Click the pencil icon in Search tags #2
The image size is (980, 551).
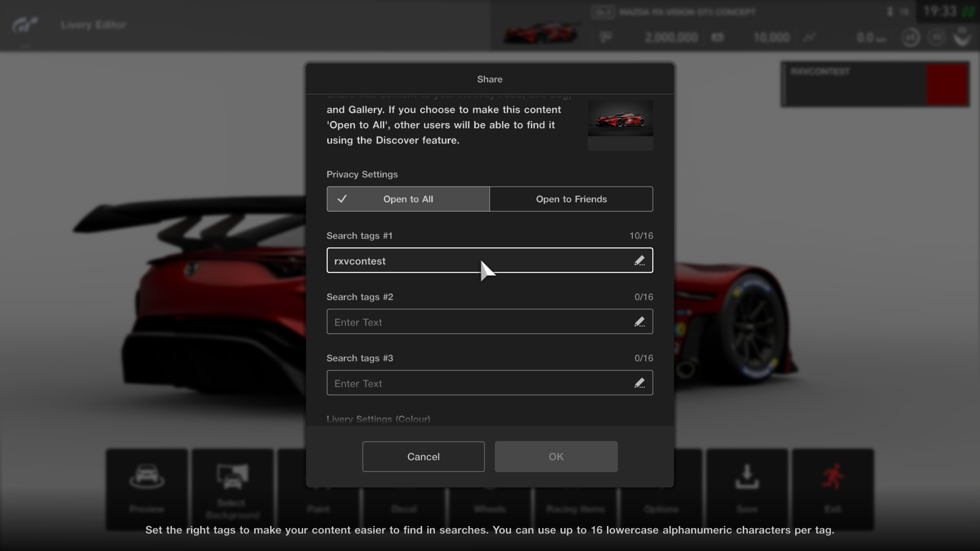coord(639,322)
